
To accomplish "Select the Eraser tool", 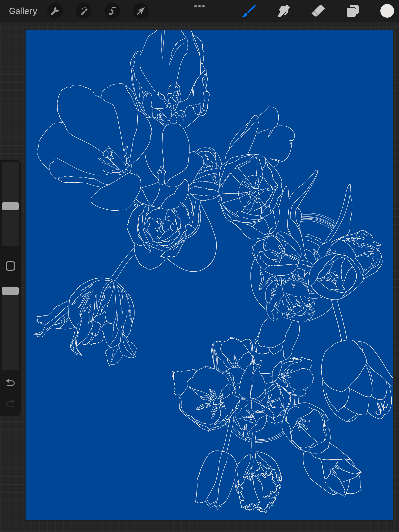I will 318,11.
